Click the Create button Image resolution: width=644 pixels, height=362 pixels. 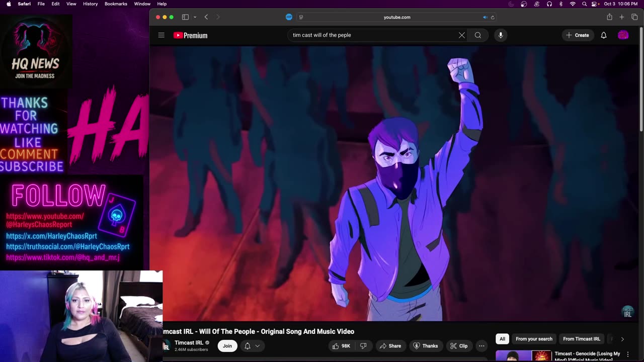tap(578, 35)
